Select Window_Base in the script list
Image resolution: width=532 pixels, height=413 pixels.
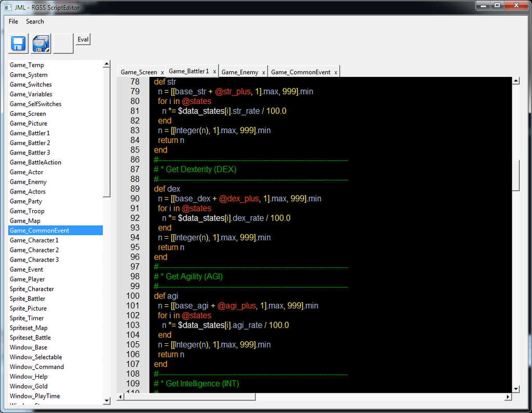click(55, 347)
